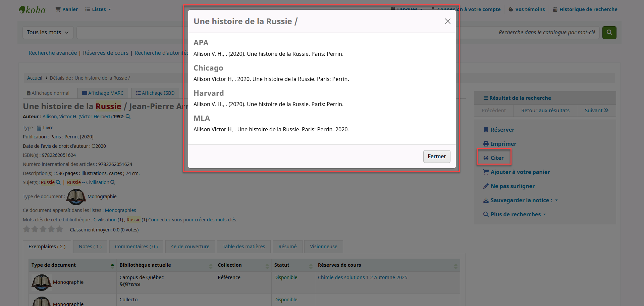The image size is (644, 306).
Task: Toggle highlighting with Ne pas surligner
Action: coord(509,186)
